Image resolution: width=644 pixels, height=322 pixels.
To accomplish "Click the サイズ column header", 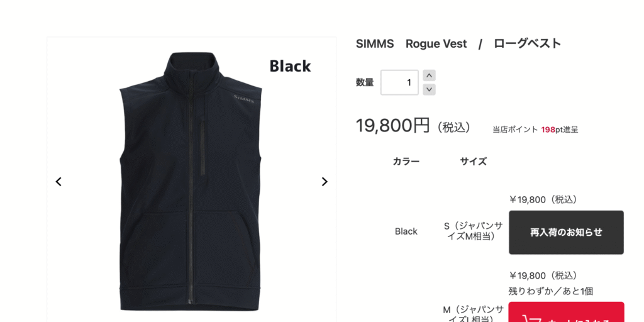I will [x=473, y=162].
